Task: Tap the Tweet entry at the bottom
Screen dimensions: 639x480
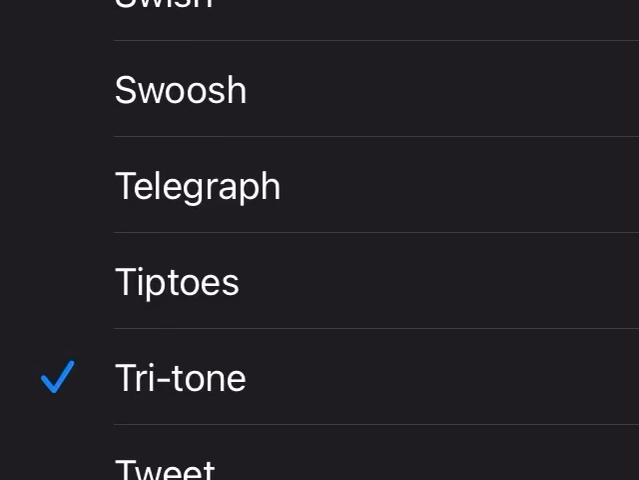Action: pos(165,467)
